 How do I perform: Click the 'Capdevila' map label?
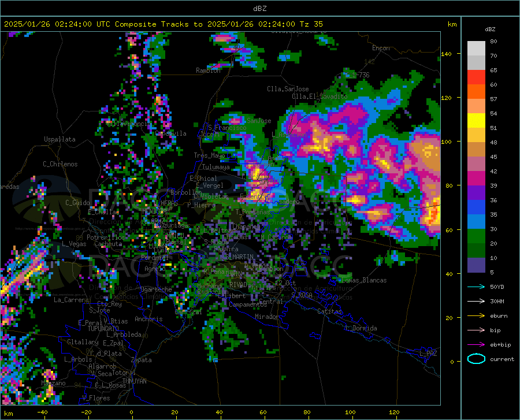pos(171,133)
